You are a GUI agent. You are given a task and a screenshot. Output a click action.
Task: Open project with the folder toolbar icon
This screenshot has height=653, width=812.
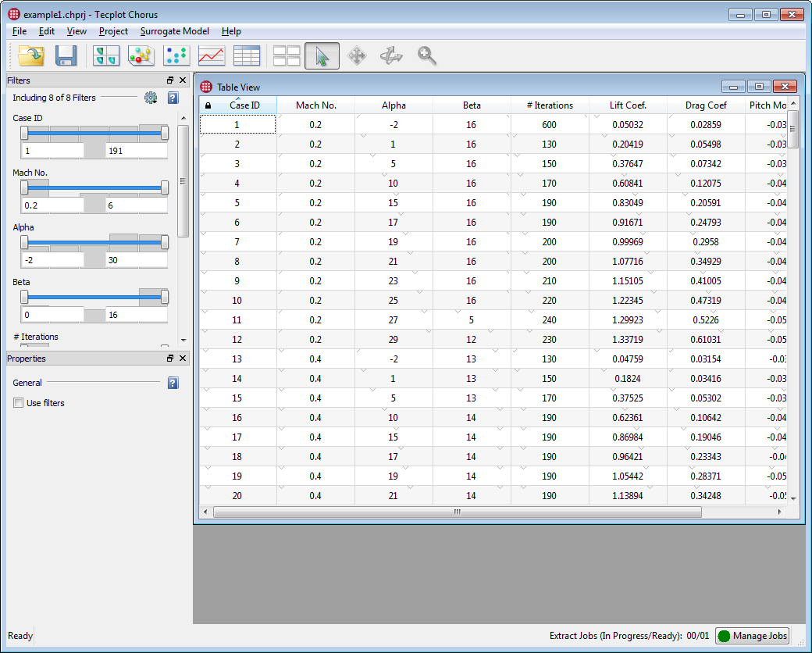[x=31, y=55]
